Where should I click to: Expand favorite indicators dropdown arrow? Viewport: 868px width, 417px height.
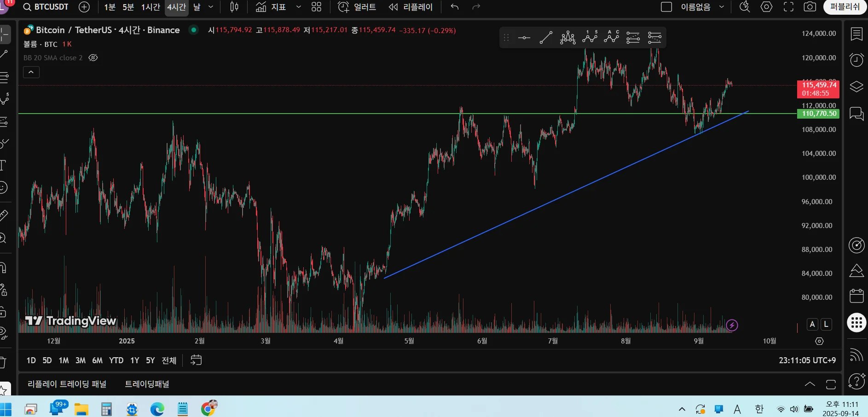(x=298, y=7)
